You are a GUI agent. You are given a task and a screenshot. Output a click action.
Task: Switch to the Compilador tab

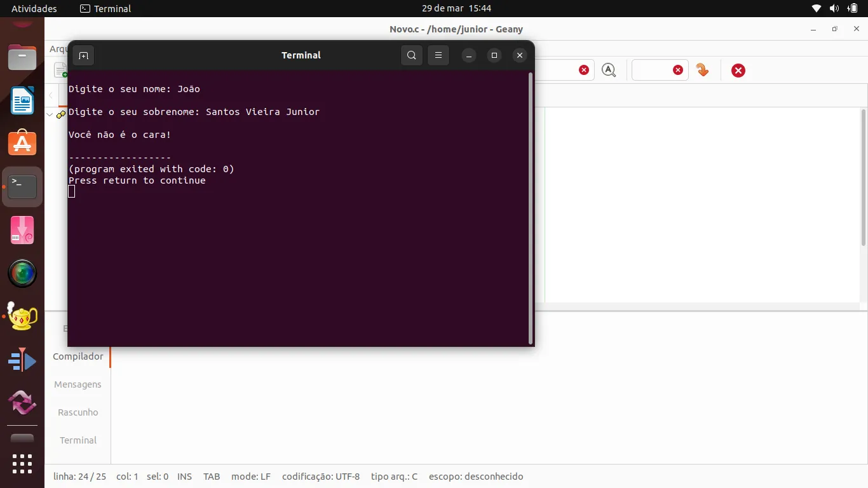click(x=78, y=356)
